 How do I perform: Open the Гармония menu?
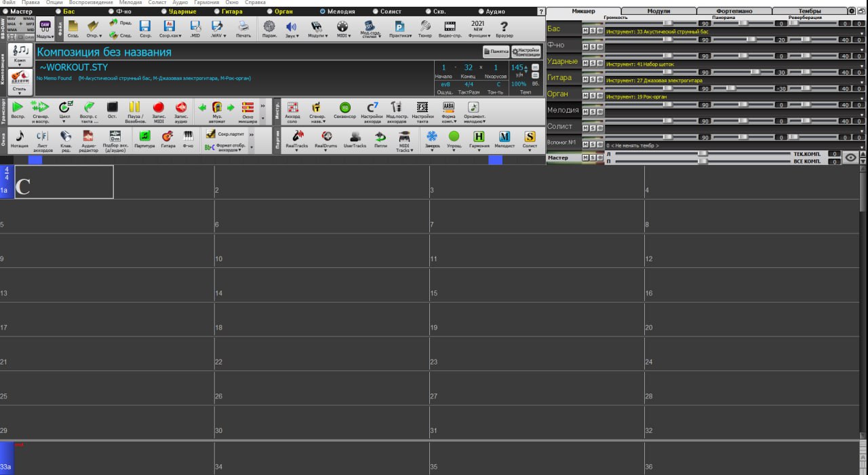tap(207, 3)
